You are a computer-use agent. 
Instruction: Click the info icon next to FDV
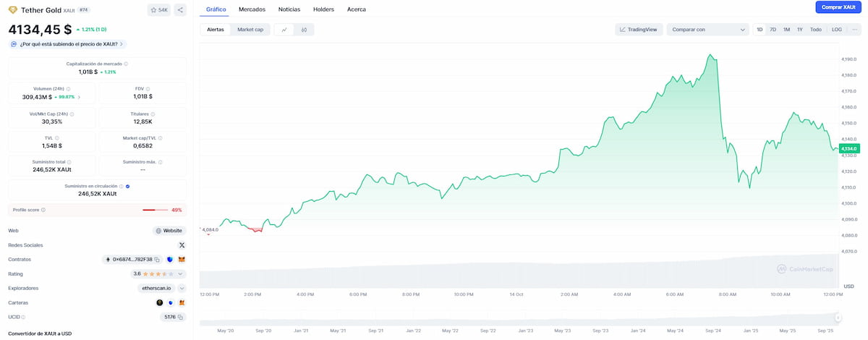point(148,88)
